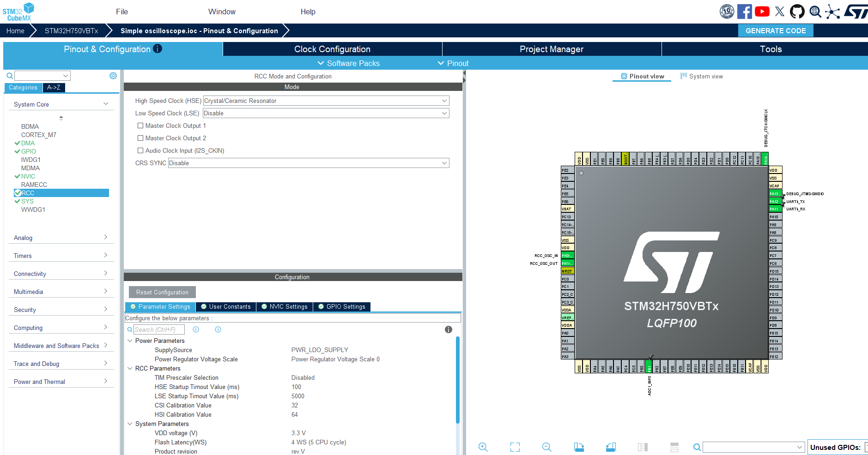Screen dimensions: 868x455
Task: Click the GENERATE CODE button
Action: (775, 30)
